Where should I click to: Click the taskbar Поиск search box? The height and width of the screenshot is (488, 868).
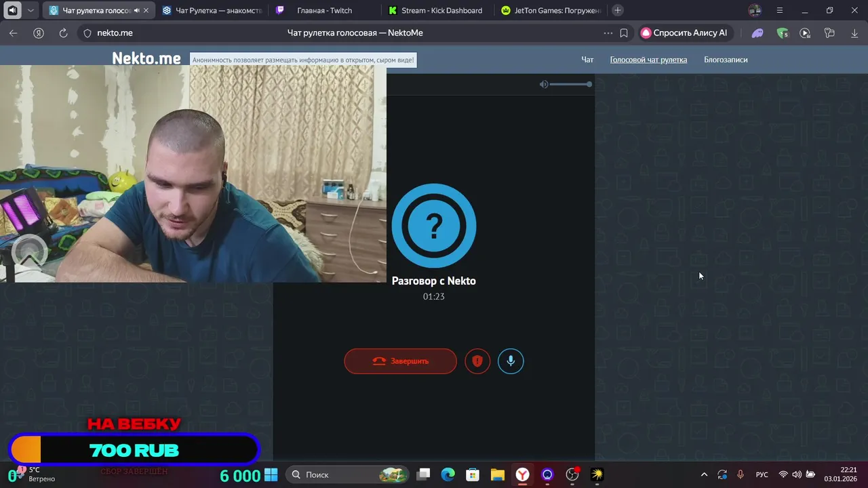point(347,474)
